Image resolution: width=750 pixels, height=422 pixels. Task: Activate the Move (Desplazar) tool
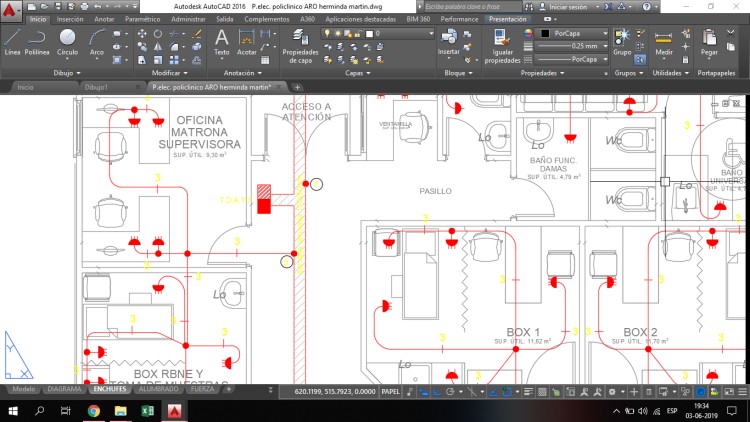[x=142, y=34]
